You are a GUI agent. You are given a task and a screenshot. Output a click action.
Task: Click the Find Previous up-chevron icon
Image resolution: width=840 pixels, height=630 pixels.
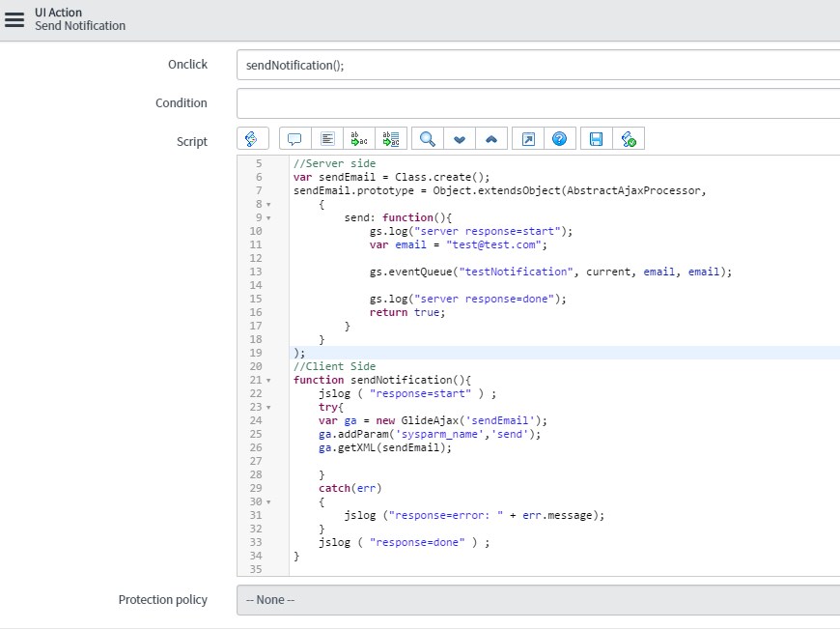pyautogui.click(x=491, y=139)
